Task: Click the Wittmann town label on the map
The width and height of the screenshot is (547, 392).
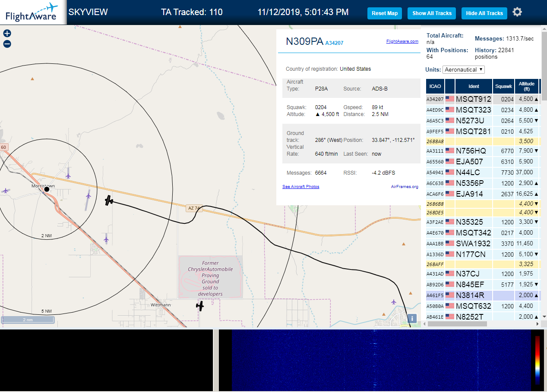Action: tap(161, 305)
